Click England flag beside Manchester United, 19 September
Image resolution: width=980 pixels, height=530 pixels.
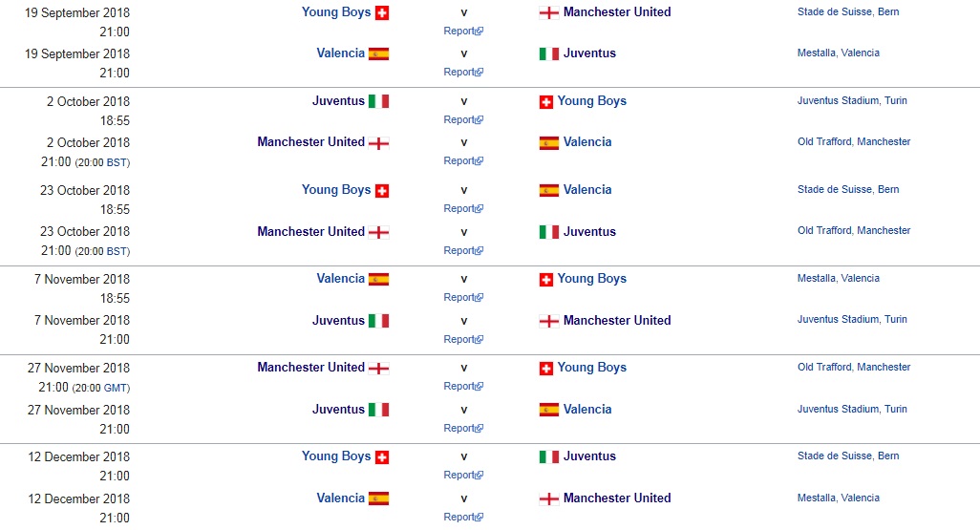click(x=548, y=13)
